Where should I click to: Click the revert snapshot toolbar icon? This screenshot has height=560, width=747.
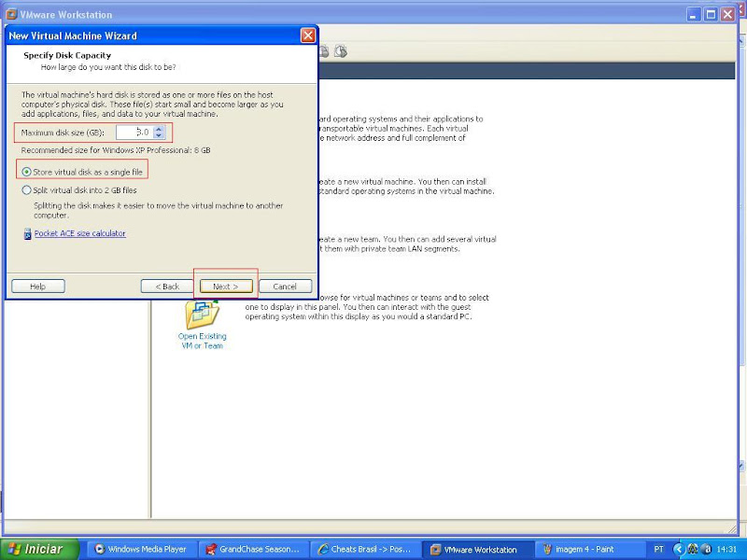[x=324, y=51]
